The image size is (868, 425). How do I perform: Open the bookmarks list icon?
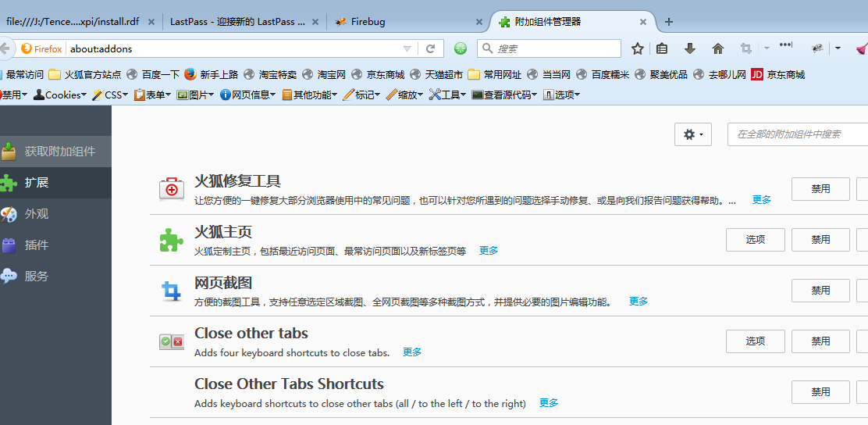661,48
